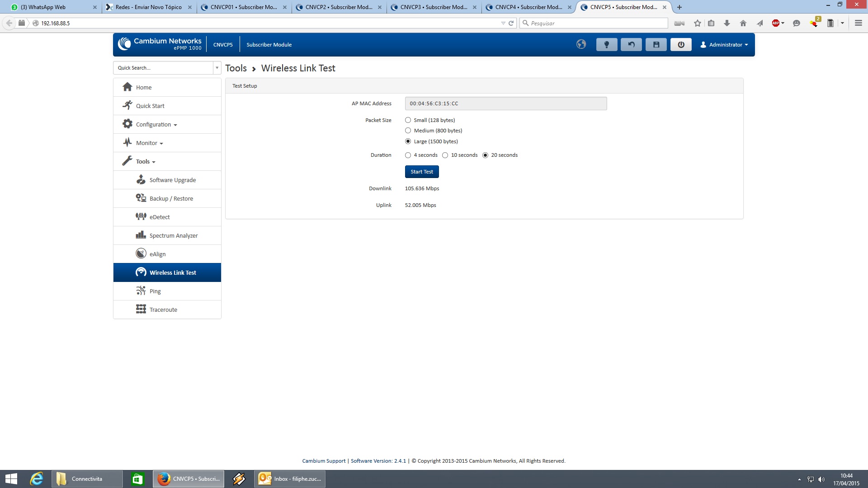Select Medium (800 bytes) packet size

click(x=408, y=131)
